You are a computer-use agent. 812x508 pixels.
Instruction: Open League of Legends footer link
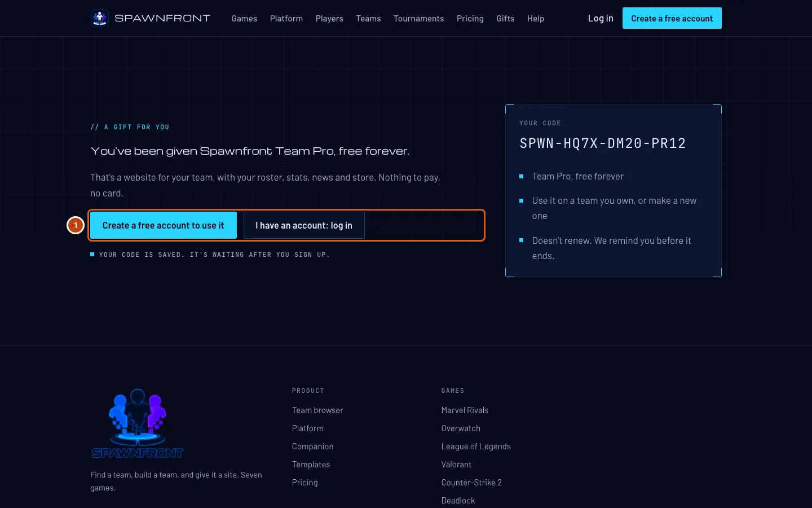pos(476,446)
